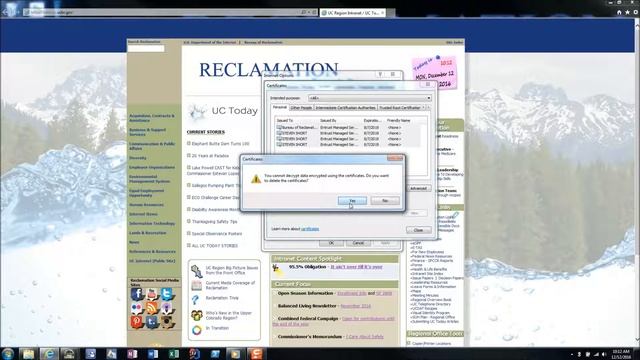Open the Elephant Butte Dam Turns 100 story
640x360 pixels.
coord(220,144)
